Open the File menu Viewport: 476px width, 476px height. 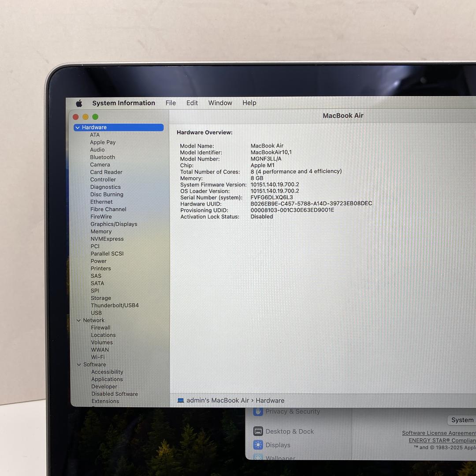(x=171, y=103)
